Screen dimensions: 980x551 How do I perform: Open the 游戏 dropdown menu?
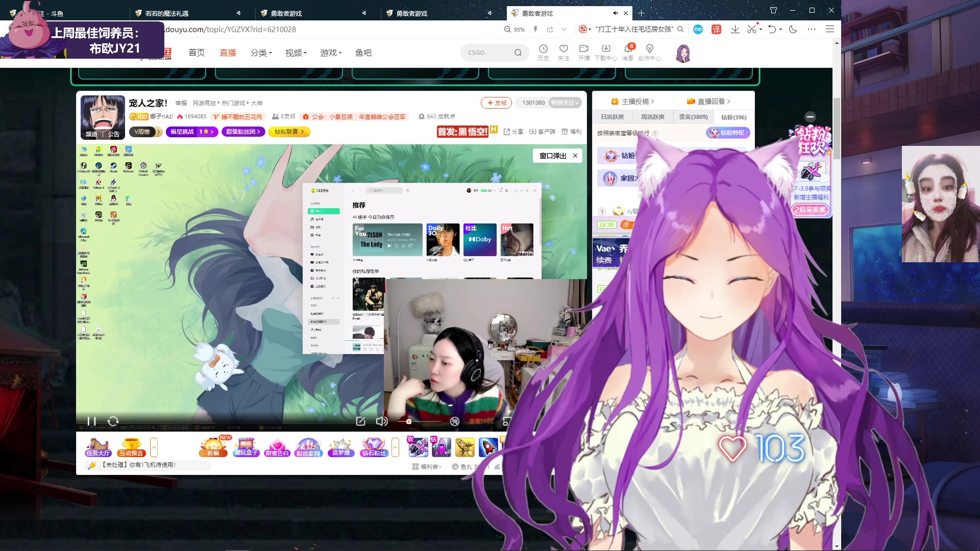click(331, 53)
